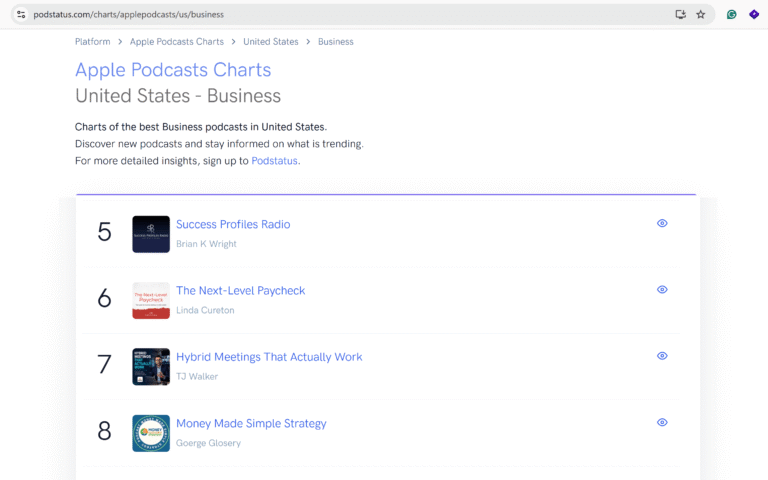Open the Success Profiles Radio cover art

coord(151,234)
